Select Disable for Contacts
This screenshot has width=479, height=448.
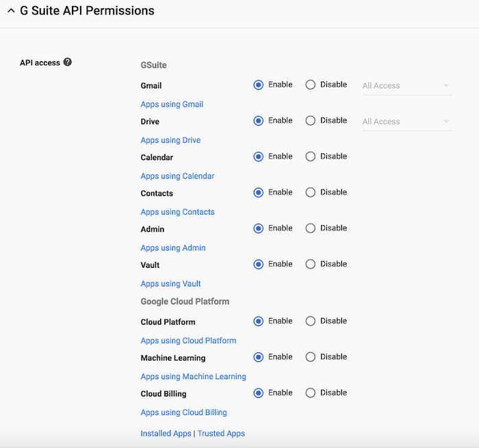point(311,192)
